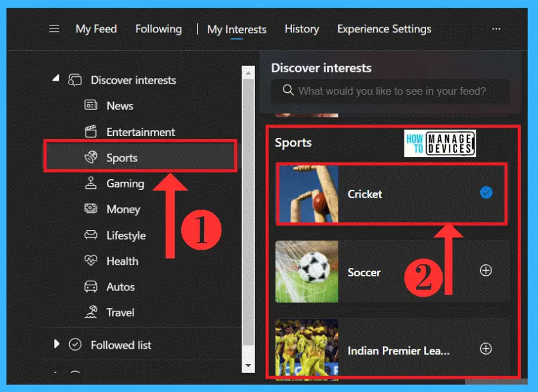
Task: Click the Sports section heading
Action: point(293,142)
